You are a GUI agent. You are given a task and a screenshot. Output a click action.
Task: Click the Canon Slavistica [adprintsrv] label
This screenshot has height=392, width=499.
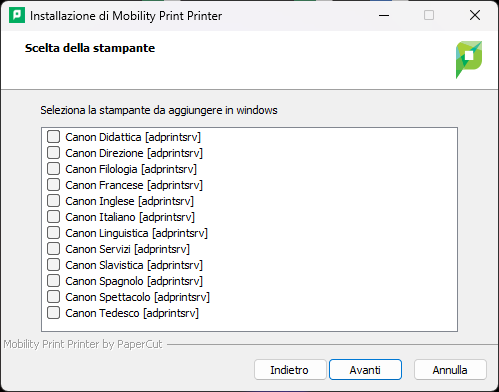[134, 265]
